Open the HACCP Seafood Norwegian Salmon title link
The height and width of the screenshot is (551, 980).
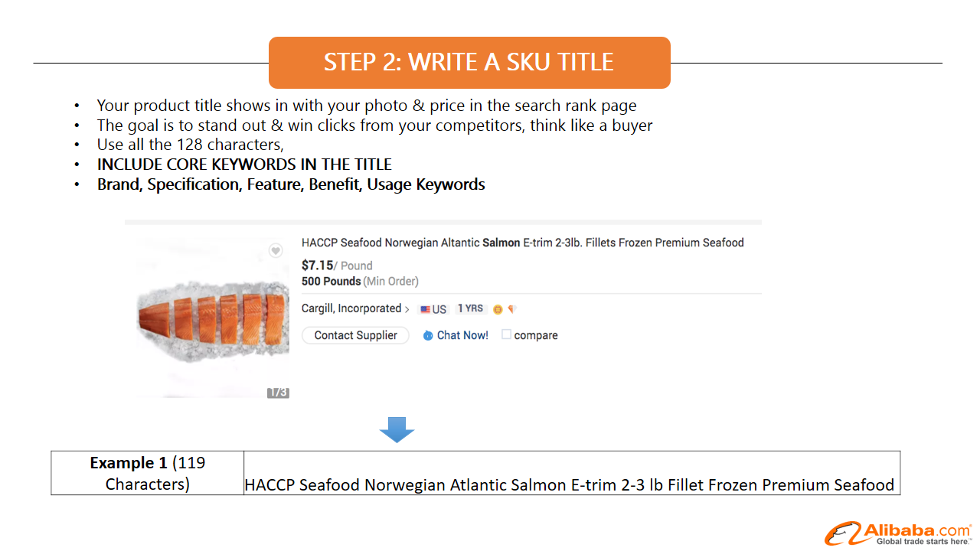tap(523, 243)
